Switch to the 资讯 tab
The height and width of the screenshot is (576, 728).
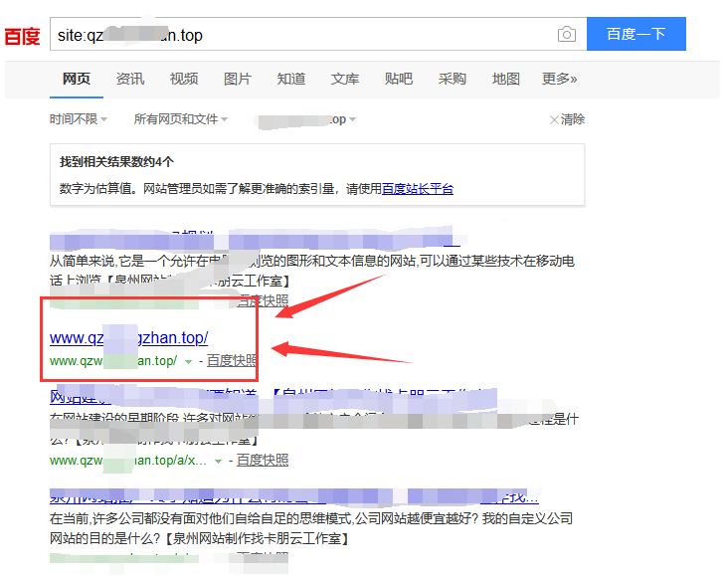pos(130,79)
